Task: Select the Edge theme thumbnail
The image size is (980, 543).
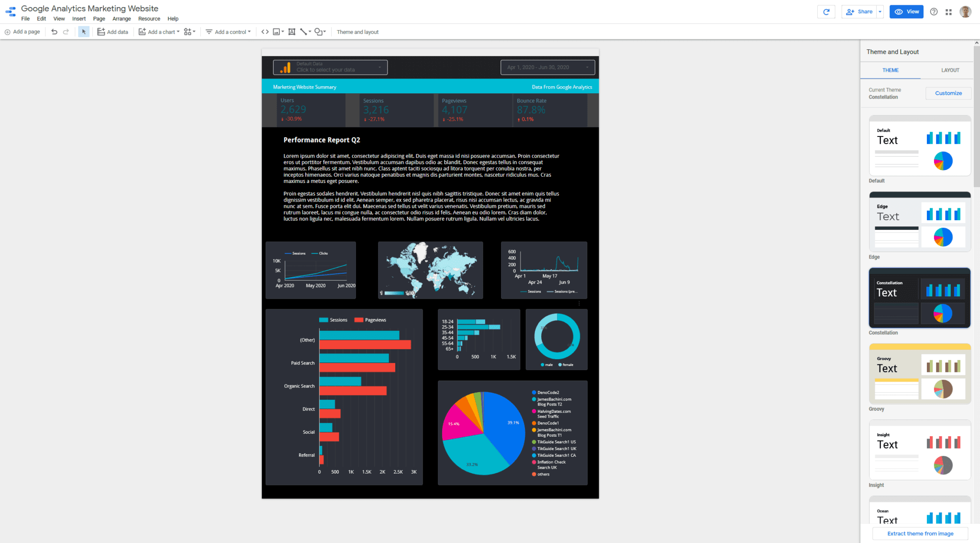Action: [x=919, y=222]
